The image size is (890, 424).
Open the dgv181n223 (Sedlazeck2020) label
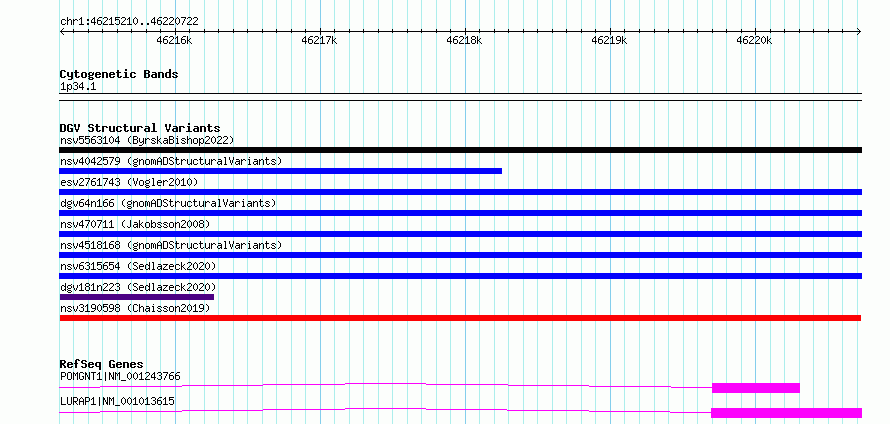point(138,287)
